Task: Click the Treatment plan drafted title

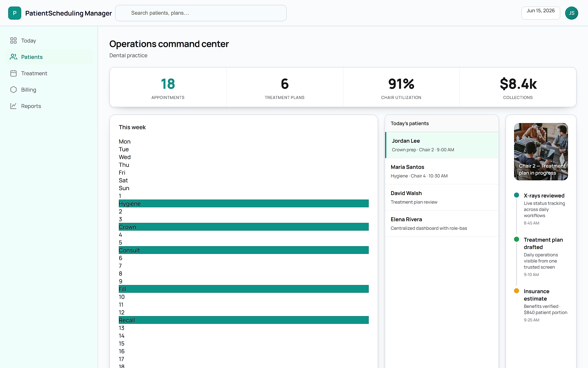Action: [543, 243]
